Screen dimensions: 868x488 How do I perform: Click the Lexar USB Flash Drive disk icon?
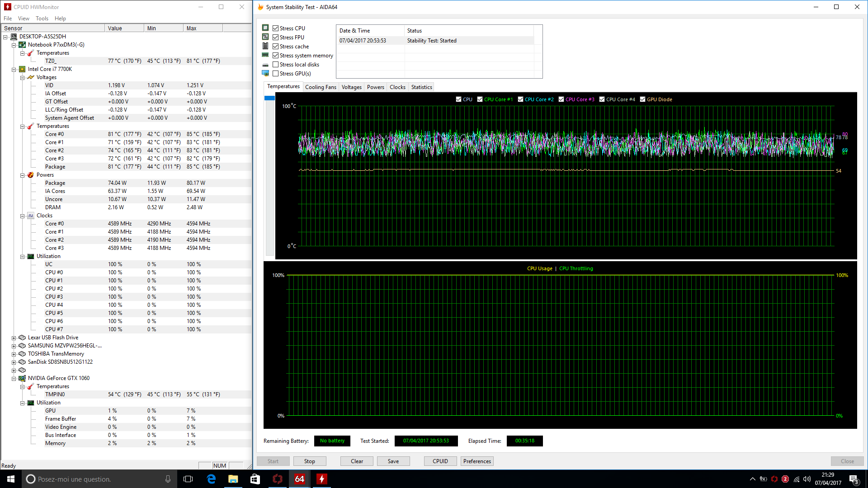22,338
